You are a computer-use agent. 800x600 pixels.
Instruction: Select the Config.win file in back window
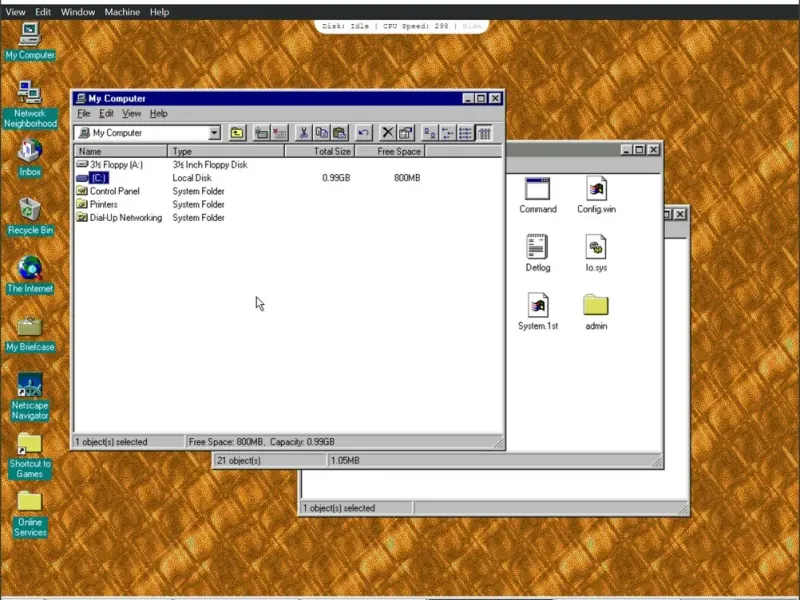[596, 195]
